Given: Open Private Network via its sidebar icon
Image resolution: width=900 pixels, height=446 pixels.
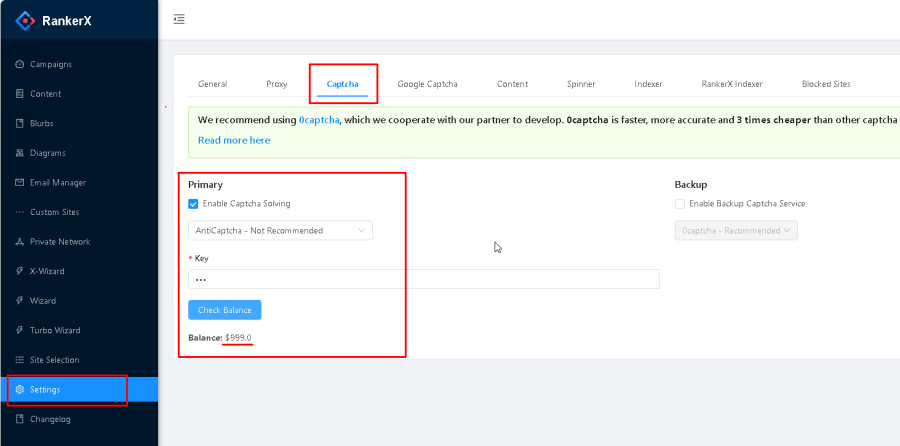Looking at the screenshot, I should [x=20, y=242].
